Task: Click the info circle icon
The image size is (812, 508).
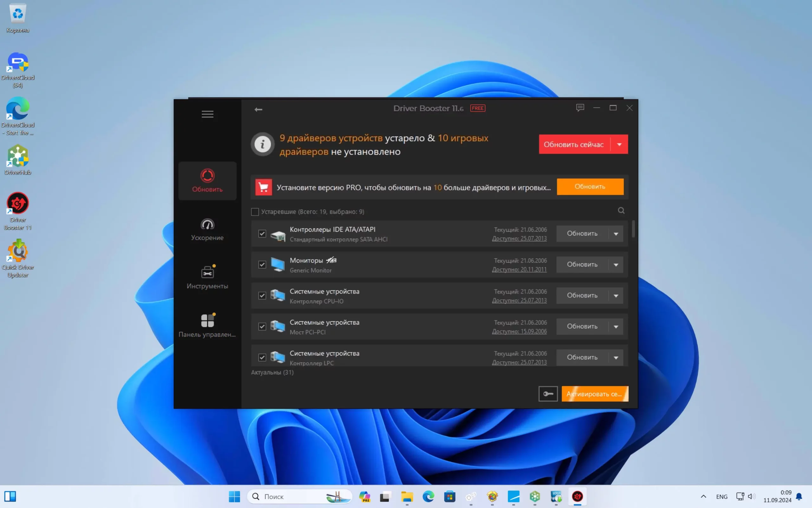Action: click(263, 145)
